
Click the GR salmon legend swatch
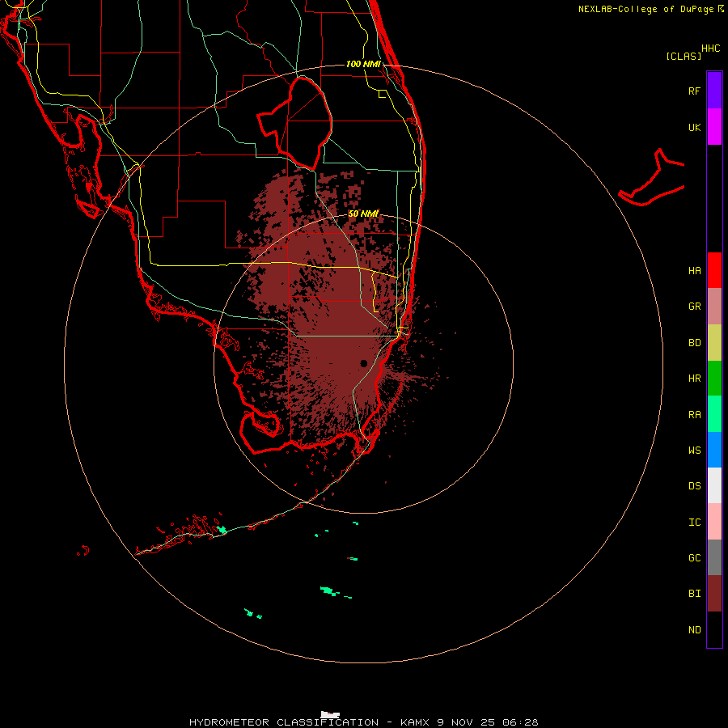point(714,307)
